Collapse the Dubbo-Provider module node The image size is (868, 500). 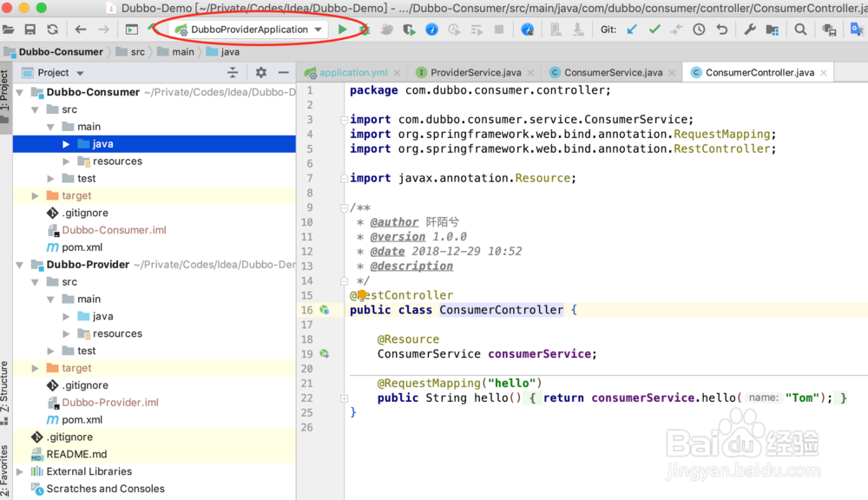(21, 265)
